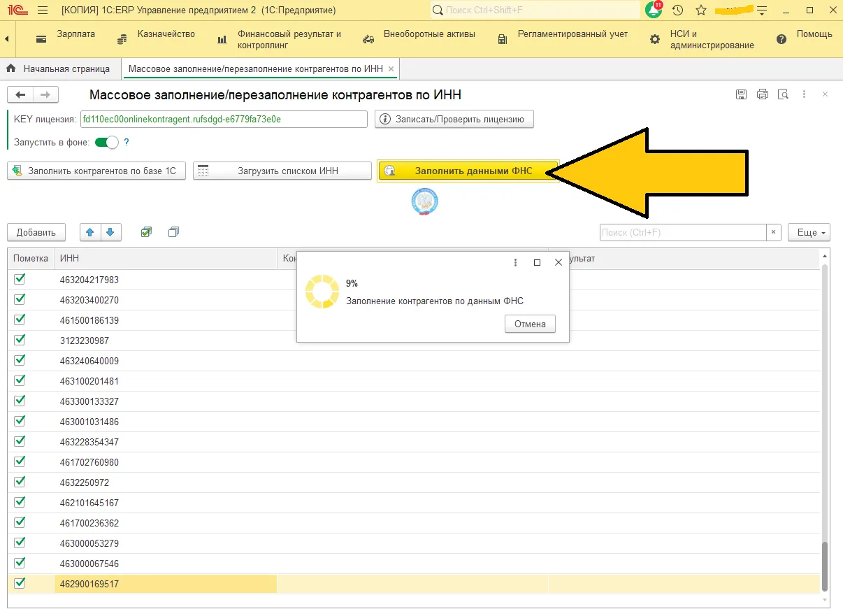This screenshot has height=616, width=843.
Task: Open the title bar service dropdown arrow
Action: coord(761,10)
